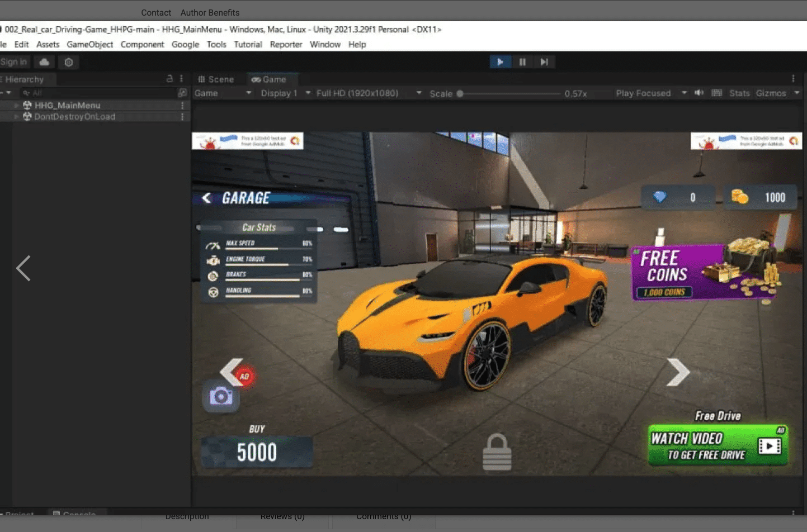Click Watch Video free drive button
The image size is (807, 532).
[x=718, y=446]
